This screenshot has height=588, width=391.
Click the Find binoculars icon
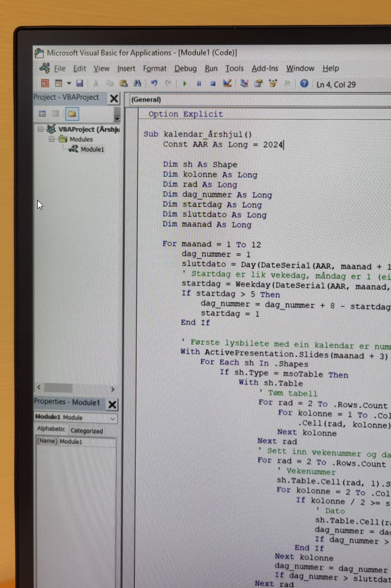[x=137, y=84]
